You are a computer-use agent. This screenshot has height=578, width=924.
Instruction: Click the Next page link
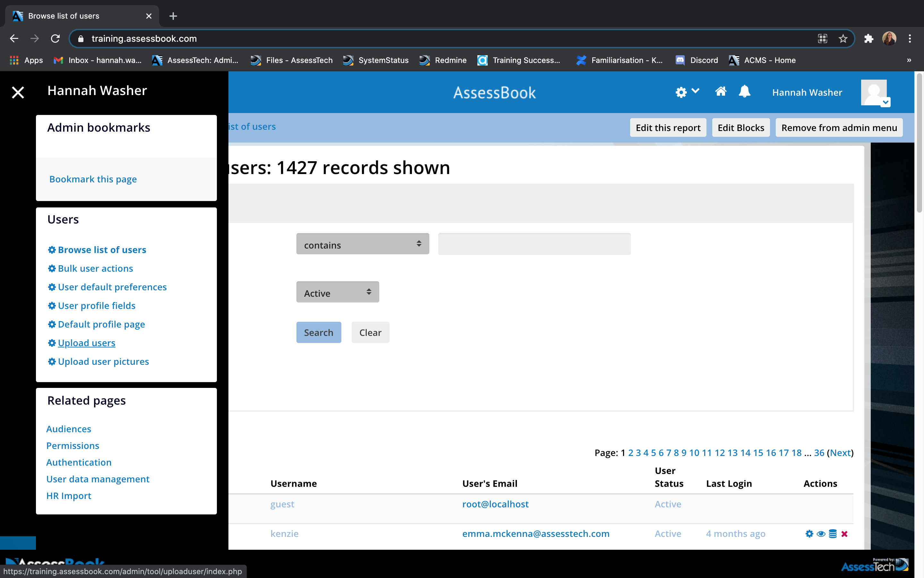[x=840, y=453]
